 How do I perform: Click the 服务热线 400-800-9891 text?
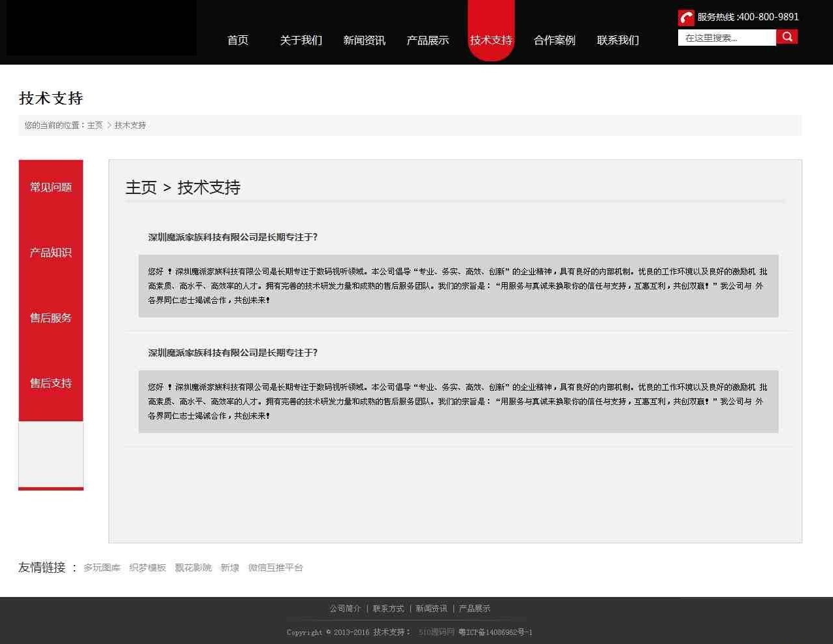point(748,17)
